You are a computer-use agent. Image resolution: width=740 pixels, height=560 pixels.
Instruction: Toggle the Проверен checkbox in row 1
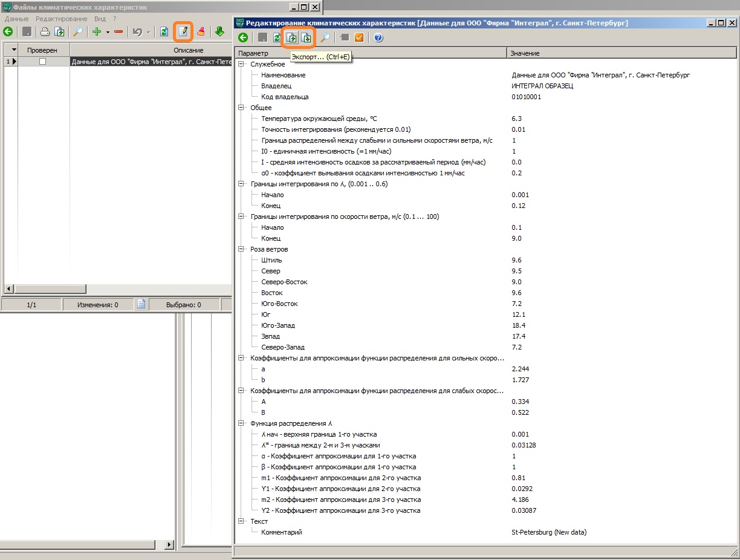43,61
